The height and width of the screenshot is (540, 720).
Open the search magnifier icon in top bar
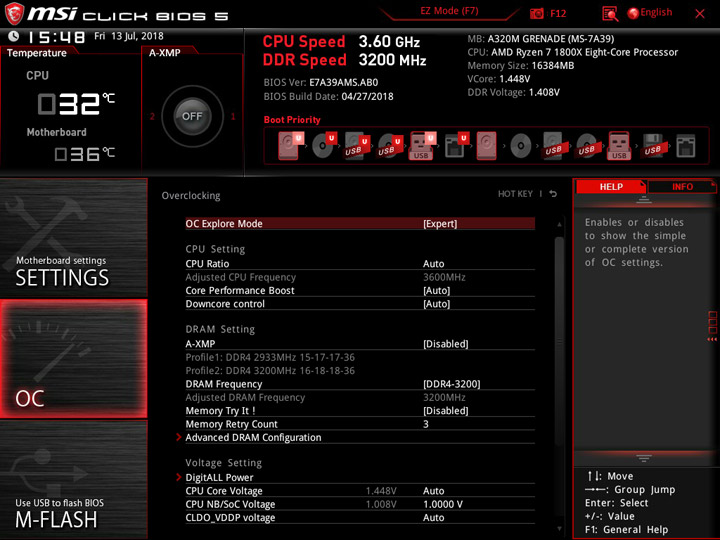(x=610, y=14)
